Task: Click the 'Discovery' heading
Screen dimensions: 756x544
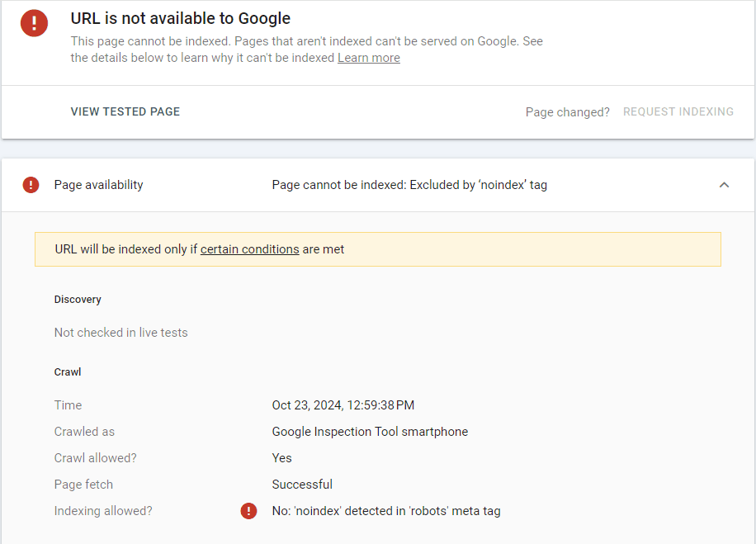Action: click(x=78, y=300)
